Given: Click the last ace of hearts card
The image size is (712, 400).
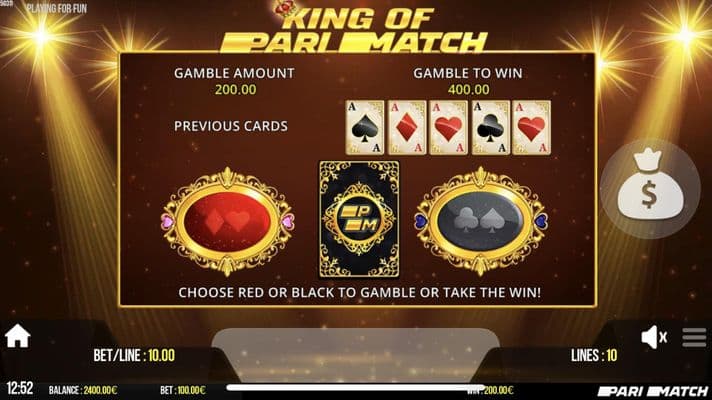Looking at the screenshot, I should point(531,128).
